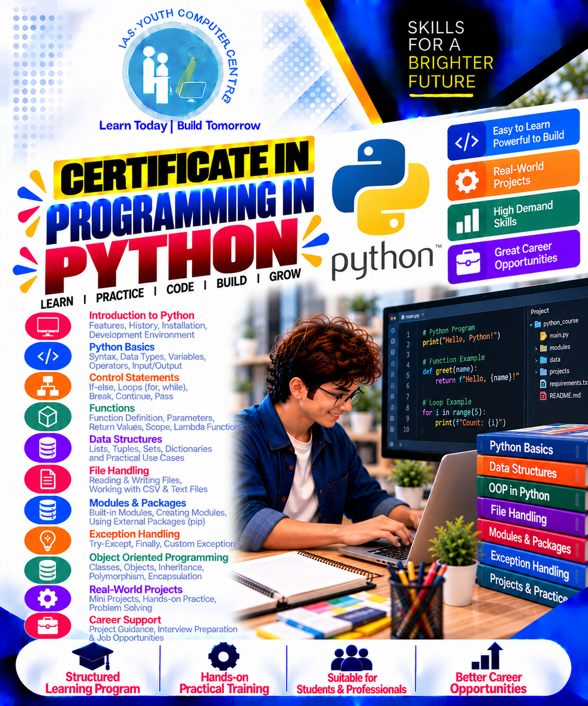Click the Hands-on Practical Training label
This screenshot has width=588, height=706.
tap(224, 683)
